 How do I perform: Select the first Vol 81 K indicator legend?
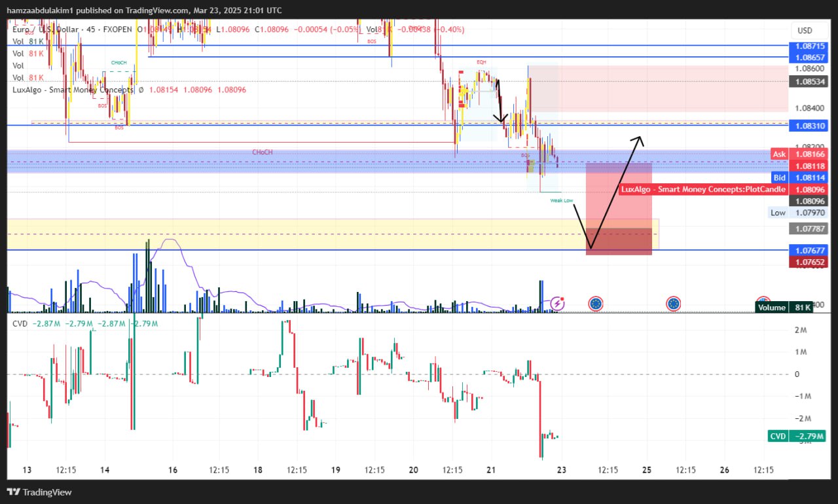click(x=27, y=41)
